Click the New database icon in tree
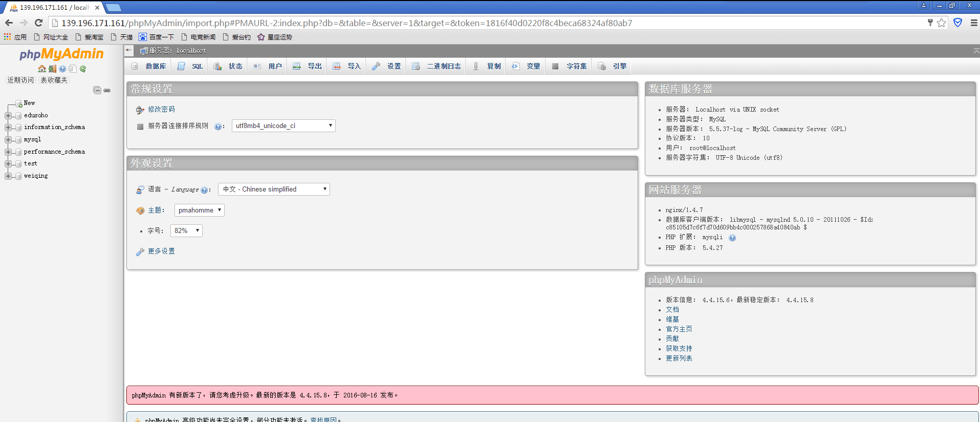The image size is (980, 422). pos(19,103)
